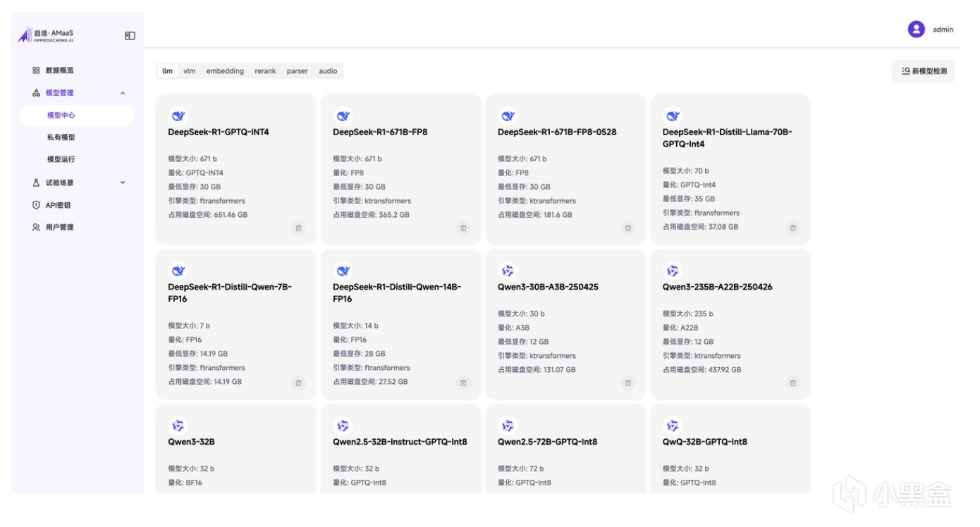The height and width of the screenshot is (527, 980).
Task: Click the whale logo above DeepSeek-R1-671B-FP8-0528
Action: click(508, 116)
